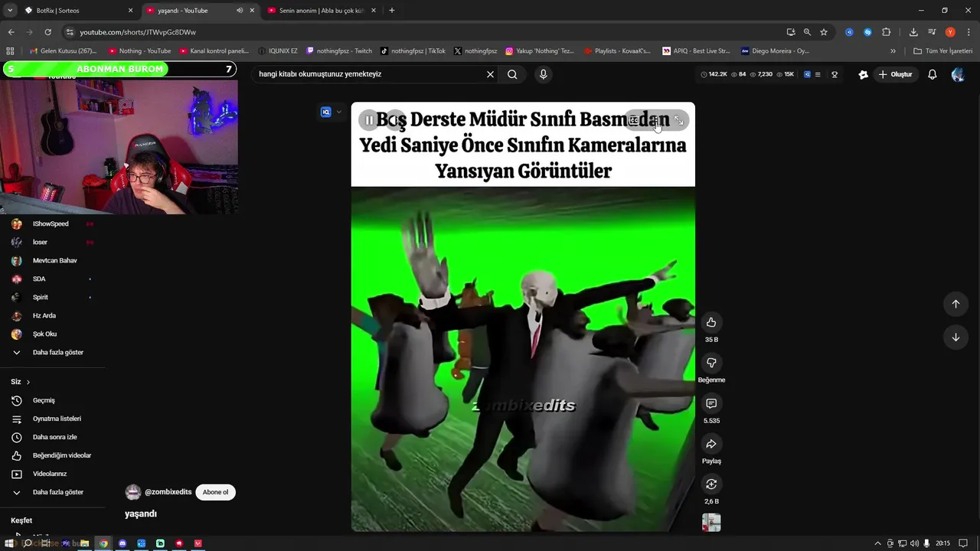Toggle captions on the Shorts player

coord(634,120)
